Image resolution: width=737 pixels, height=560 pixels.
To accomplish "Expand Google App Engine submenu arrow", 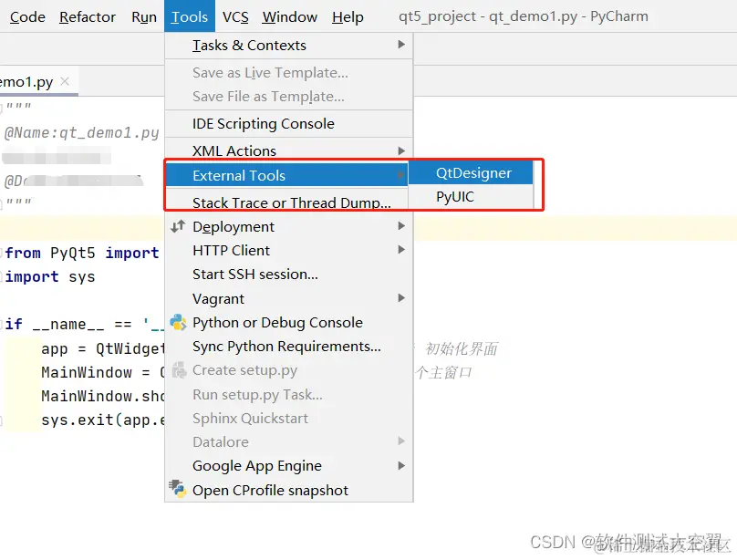I will (x=401, y=465).
